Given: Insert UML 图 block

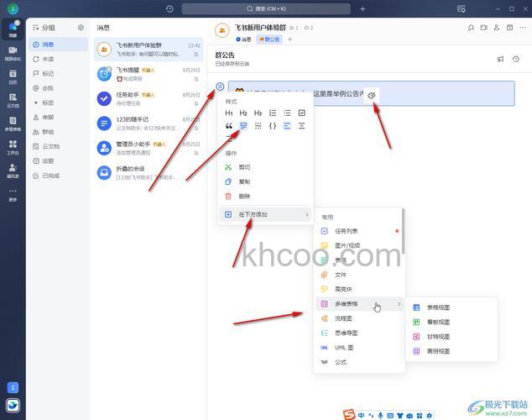Looking at the screenshot, I should point(359,348).
